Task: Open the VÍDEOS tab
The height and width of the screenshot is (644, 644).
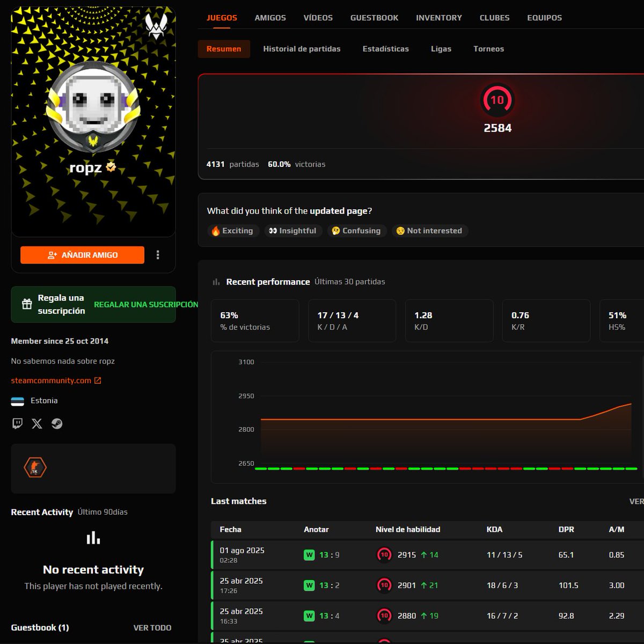Action: tap(318, 18)
